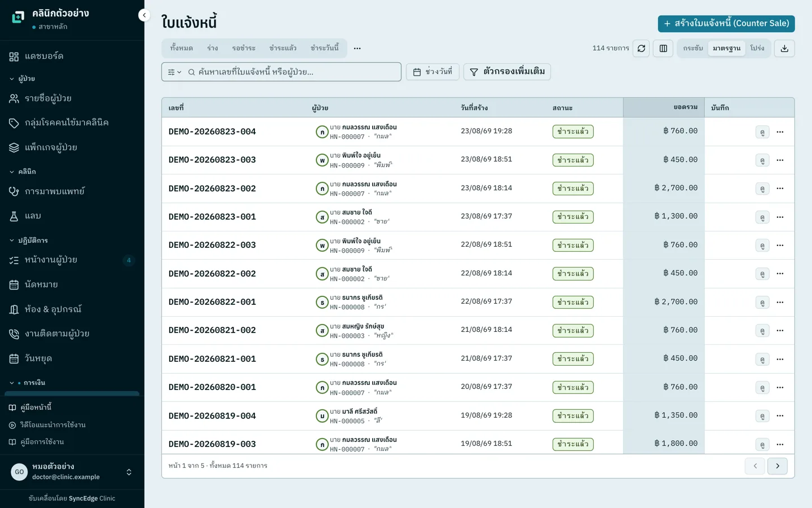This screenshot has height=508, width=812.
Task: Click the search type selector icon
Action: [x=174, y=72]
